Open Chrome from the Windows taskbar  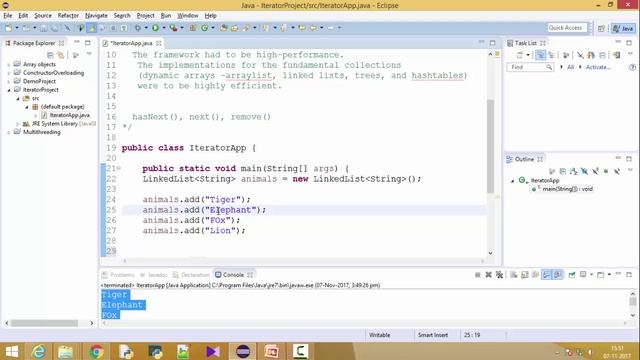click(x=97, y=351)
